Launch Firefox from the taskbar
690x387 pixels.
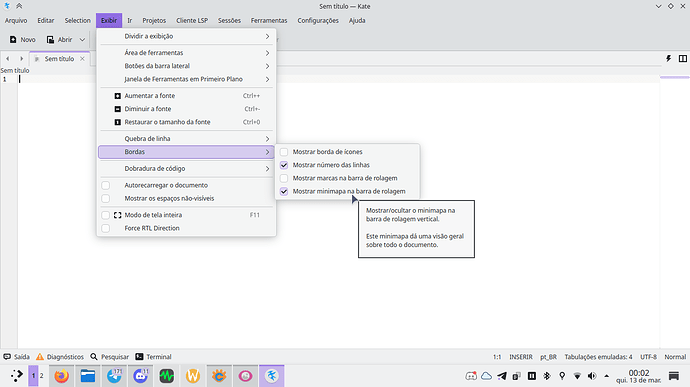[62, 376]
